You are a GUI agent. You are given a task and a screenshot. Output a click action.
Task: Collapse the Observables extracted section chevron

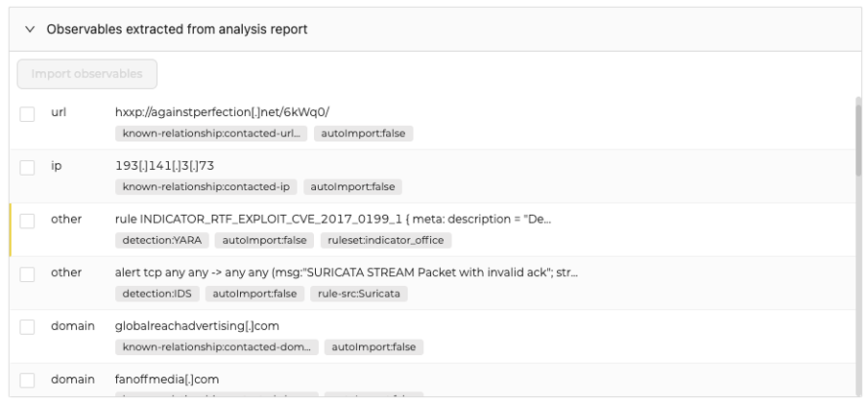point(30,30)
